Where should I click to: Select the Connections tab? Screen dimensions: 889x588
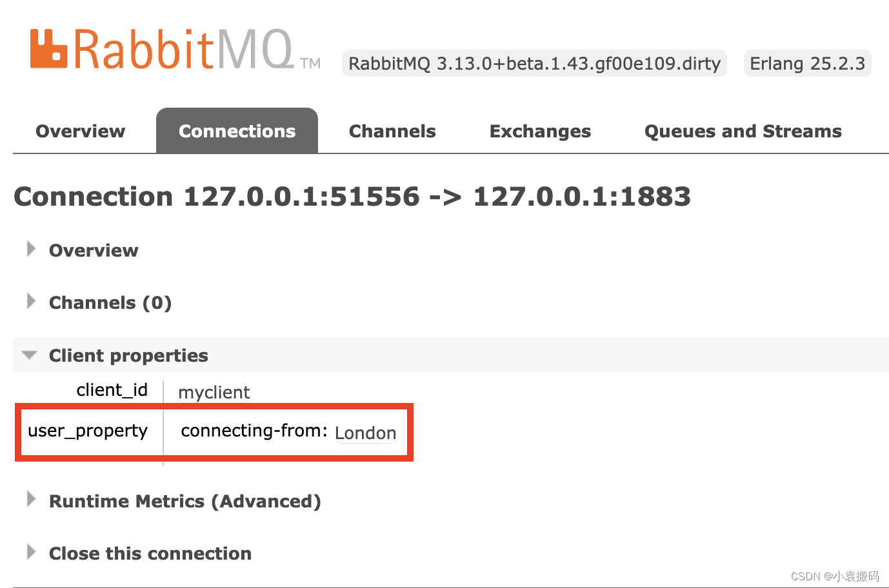tap(237, 131)
